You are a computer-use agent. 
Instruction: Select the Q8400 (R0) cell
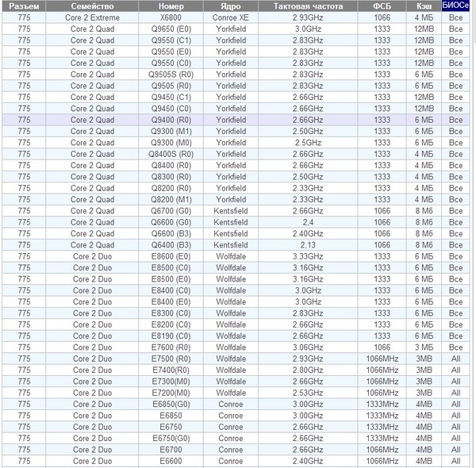coord(171,166)
